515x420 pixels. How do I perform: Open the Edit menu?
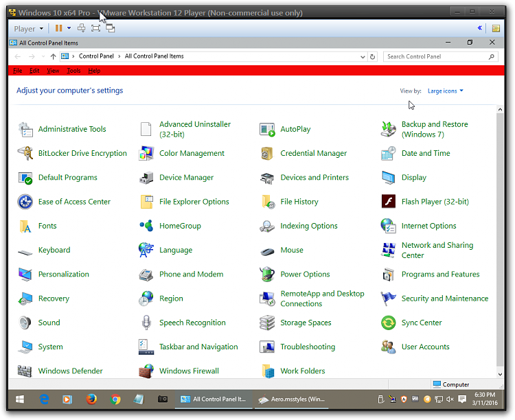click(x=34, y=71)
